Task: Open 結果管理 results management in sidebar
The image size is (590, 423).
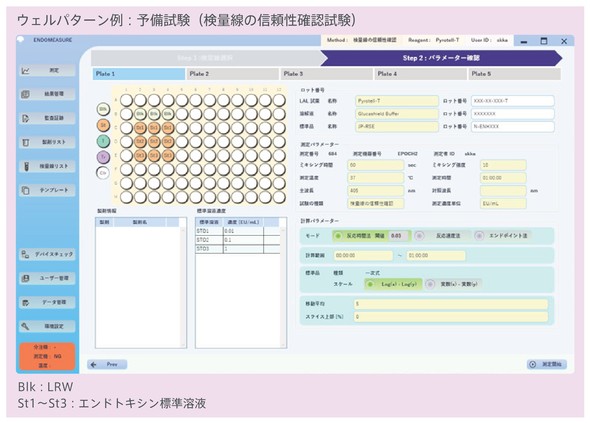Action: tap(47, 94)
